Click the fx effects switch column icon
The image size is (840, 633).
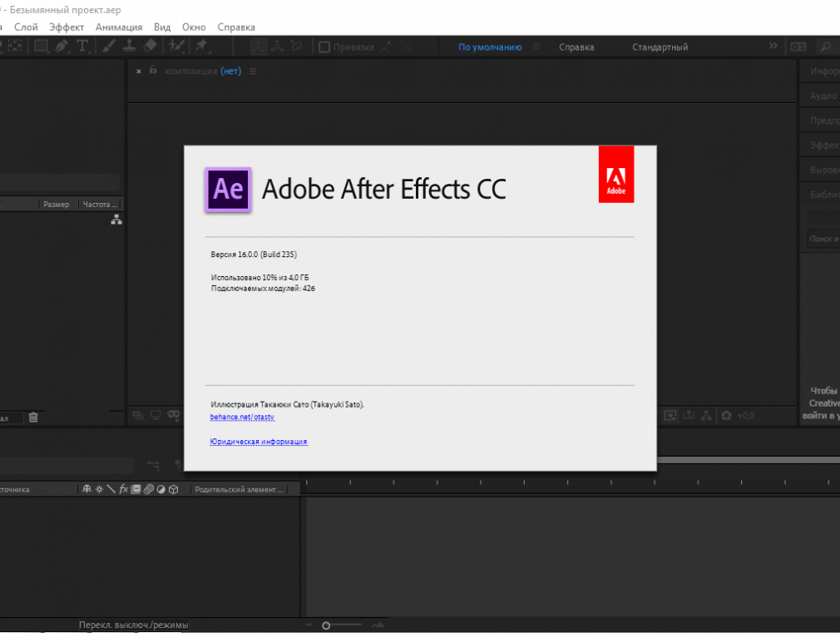(124, 489)
